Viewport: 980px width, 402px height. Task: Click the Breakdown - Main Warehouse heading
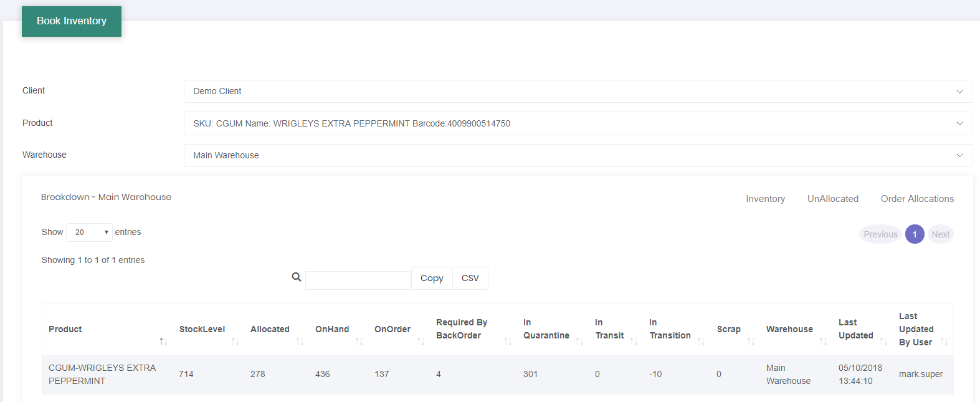tap(106, 197)
